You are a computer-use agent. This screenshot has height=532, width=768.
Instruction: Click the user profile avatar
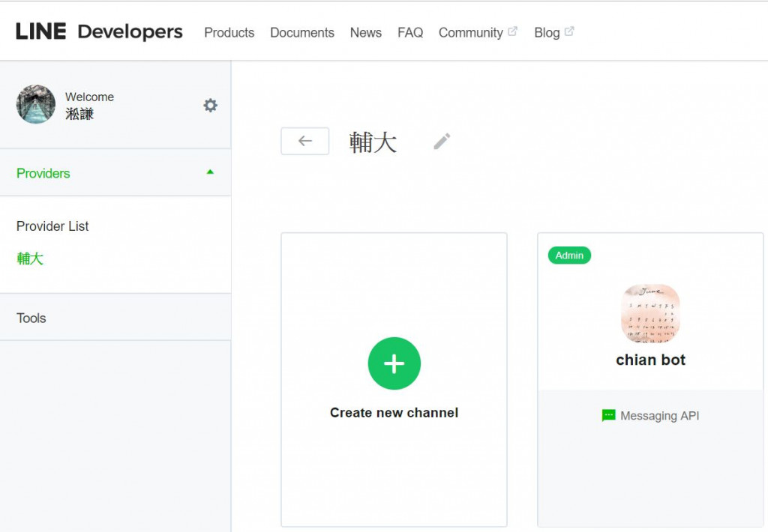click(x=36, y=104)
